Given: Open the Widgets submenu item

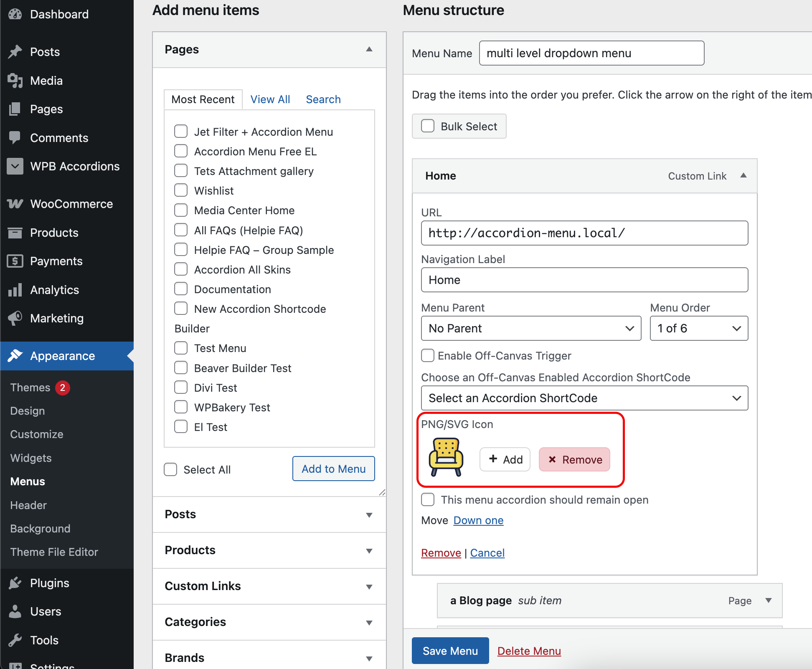Looking at the screenshot, I should click(31, 458).
